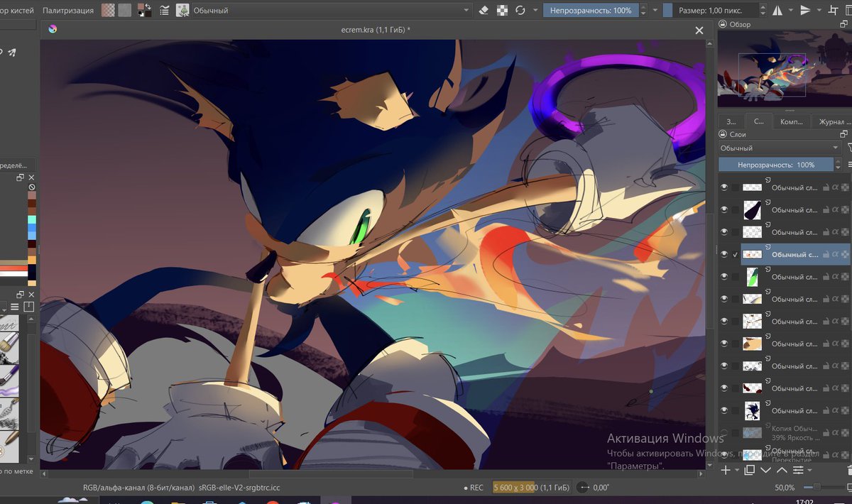
Task: Open the brush editor settings icon
Action: point(165,10)
